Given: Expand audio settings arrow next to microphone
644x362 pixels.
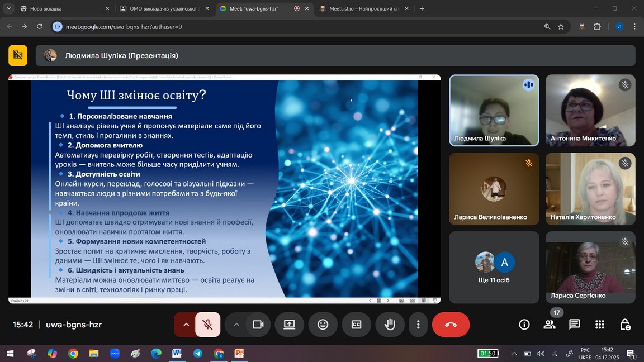Looking at the screenshot, I should click(x=186, y=325).
